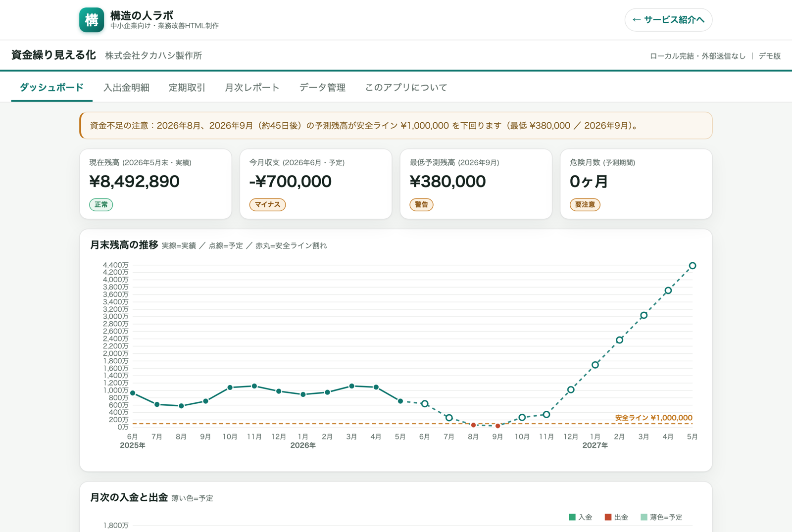The height and width of the screenshot is (532, 792).
Task: Click the 正常 status badge
Action: (x=101, y=204)
